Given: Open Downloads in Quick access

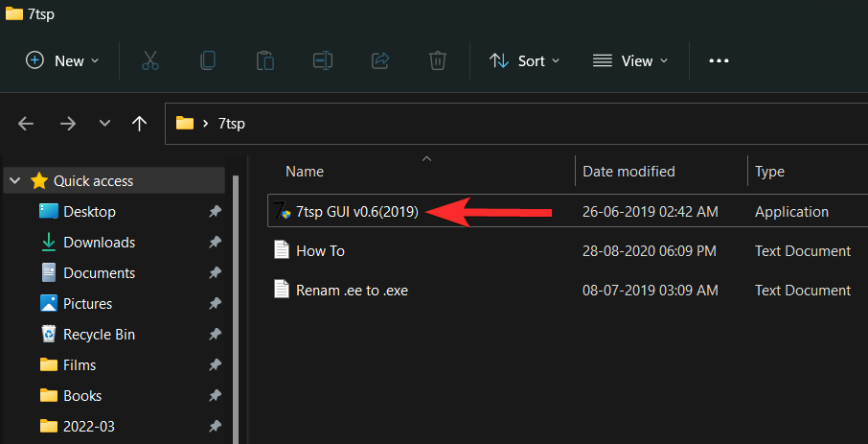Looking at the screenshot, I should click(x=99, y=243).
